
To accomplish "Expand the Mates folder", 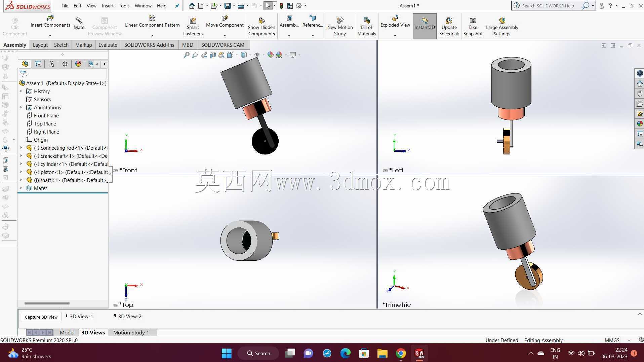I will click(x=21, y=188).
